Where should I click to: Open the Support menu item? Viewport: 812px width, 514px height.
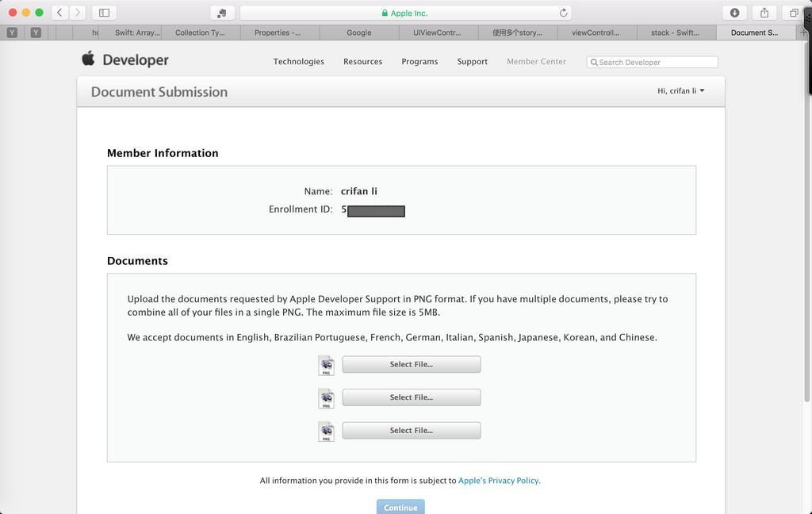(472, 62)
